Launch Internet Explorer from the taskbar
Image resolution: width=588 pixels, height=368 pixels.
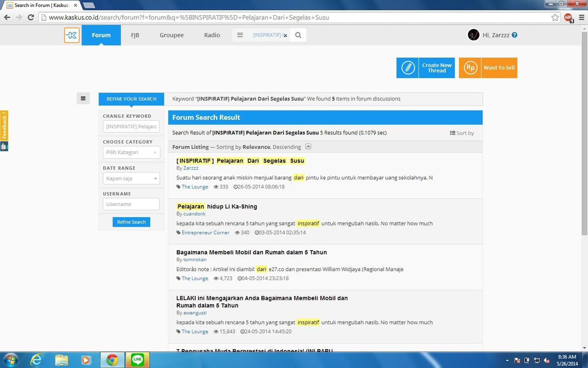point(36,360)
